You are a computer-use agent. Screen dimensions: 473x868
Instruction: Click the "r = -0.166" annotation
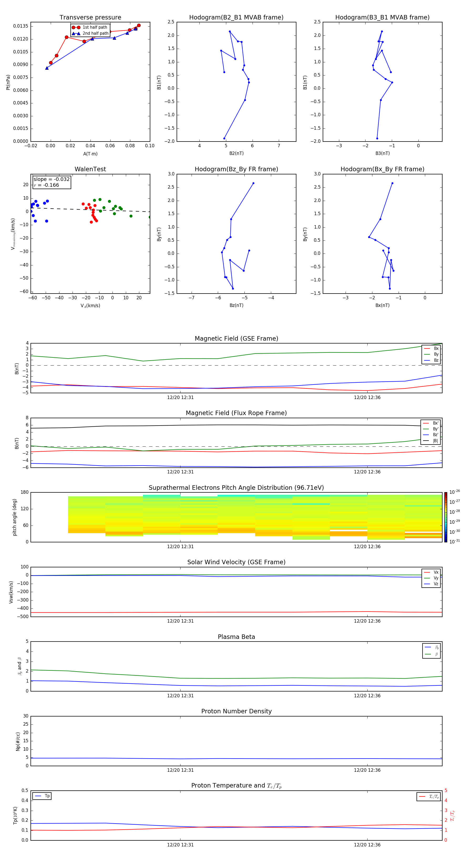[x=47, y=185]
